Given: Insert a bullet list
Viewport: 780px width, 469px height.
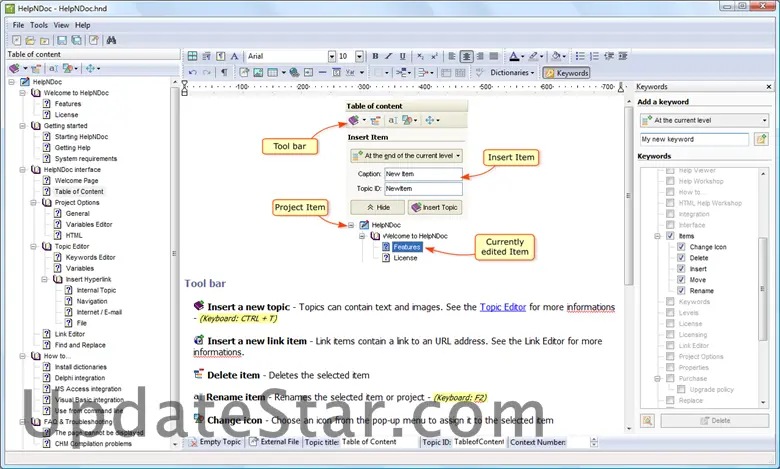Looking at the screenshot, I should coord(580,56).
